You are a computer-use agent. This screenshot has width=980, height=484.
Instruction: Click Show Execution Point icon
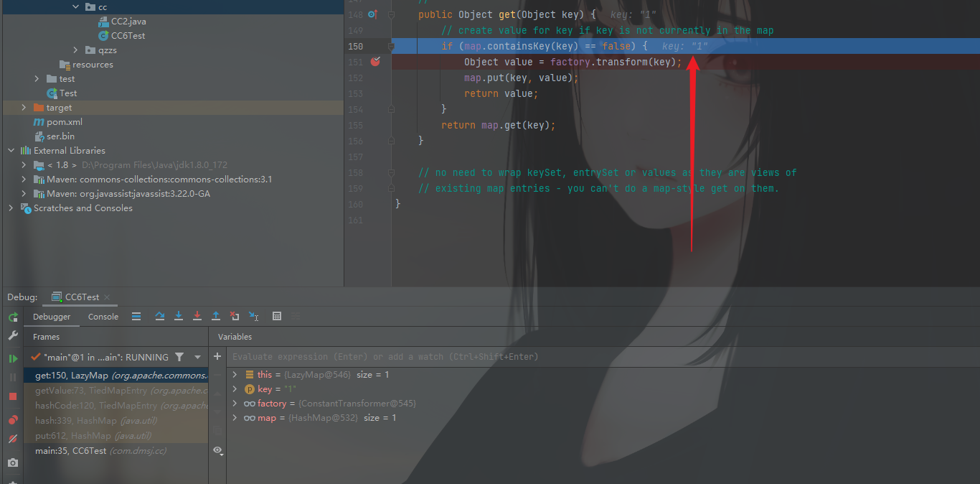pyautogui.click(x=136, y=317)
